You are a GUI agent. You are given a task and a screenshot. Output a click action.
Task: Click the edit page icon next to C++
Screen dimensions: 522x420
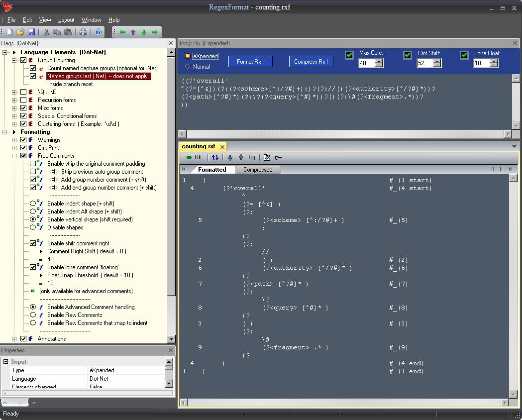tap(267, 157)
